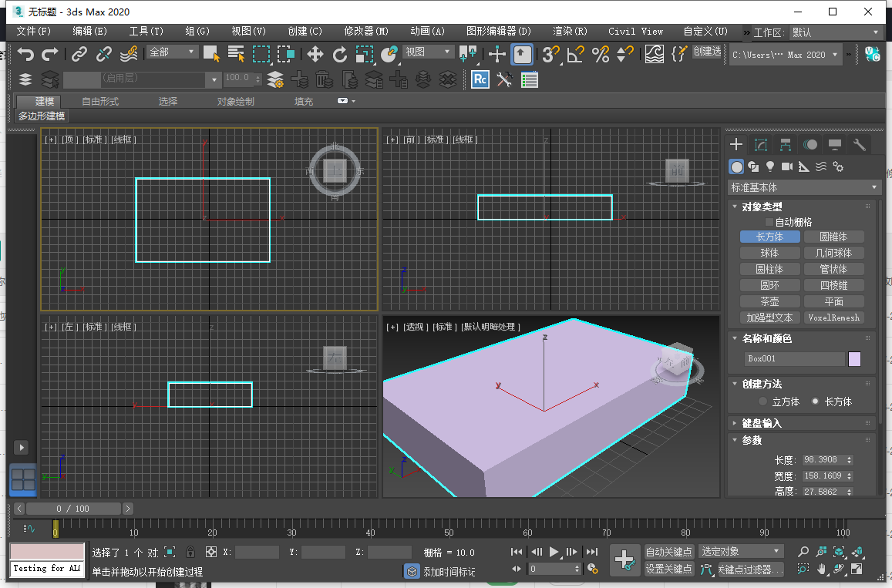Screen dimensions: 892x588
Task: Click the Redo arrow icon
Action: pos(50,54)
